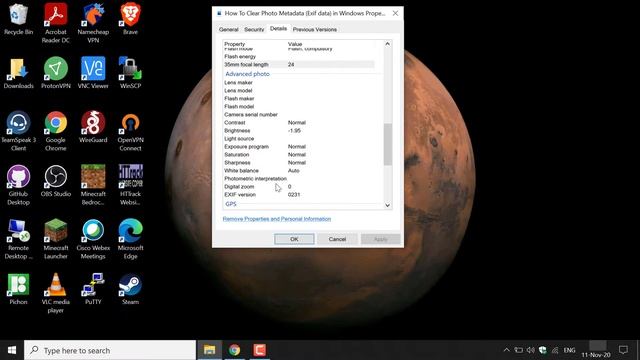Select the White balance property
The height and width of the screenshot is (360, 640).
(299, 171)
